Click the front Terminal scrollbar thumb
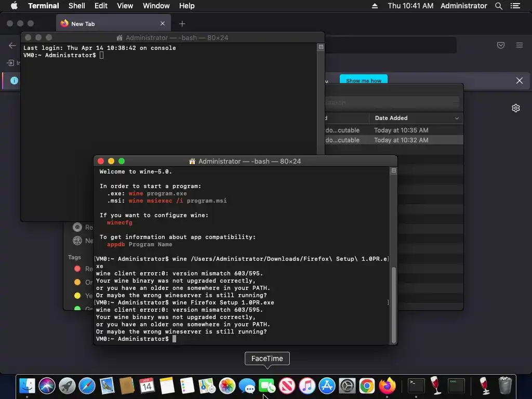Image resolution: width=532 pixels, height=399 pixels. (x=394, y=304)
